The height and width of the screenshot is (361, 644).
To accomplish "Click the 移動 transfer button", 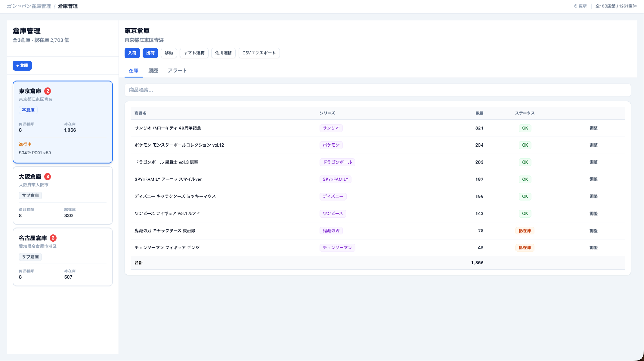I will click(169, 53).
